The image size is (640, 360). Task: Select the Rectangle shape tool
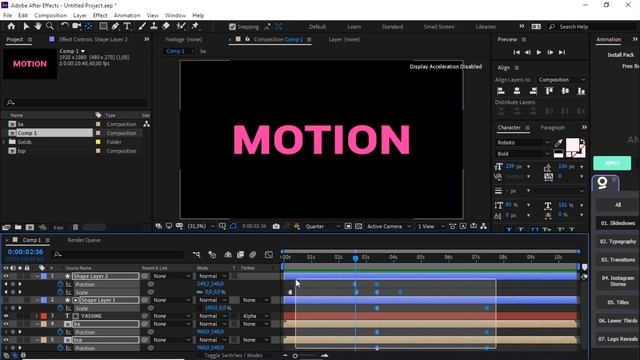click(x=103, y=26)
